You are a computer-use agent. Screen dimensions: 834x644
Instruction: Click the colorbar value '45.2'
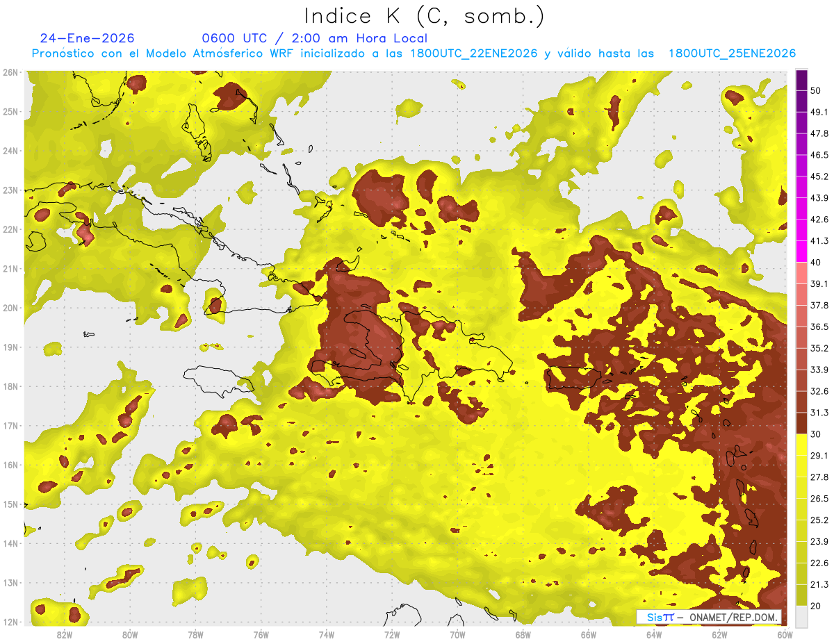(x=819, y=176)
